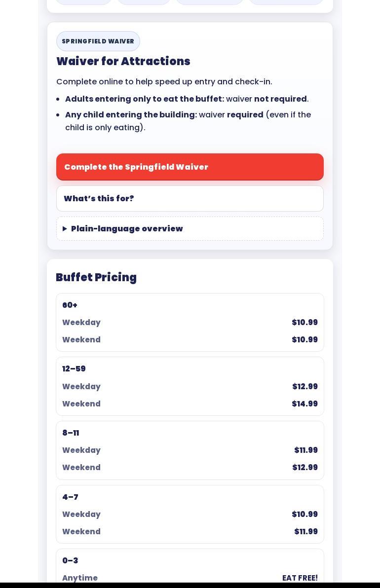Click the Plain-language overview disclosure triangle
This screenshot has width=380, height=588.
(65, 229)
